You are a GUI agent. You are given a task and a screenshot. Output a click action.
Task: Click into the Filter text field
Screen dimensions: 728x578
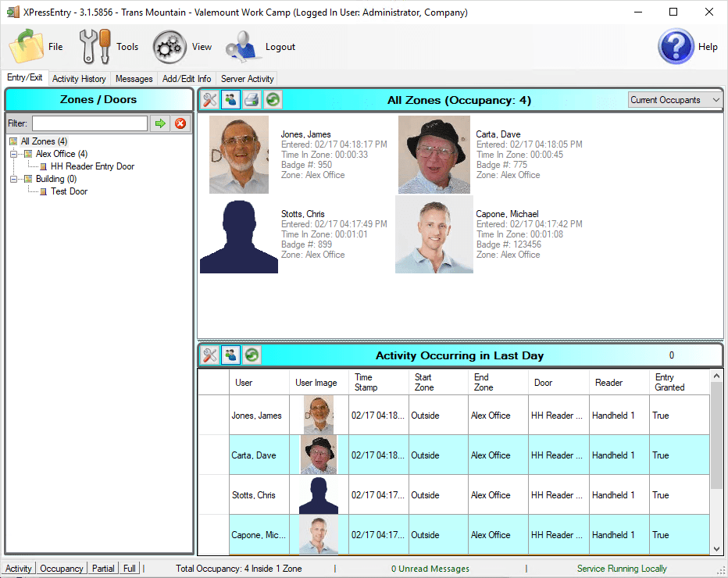tap(90, 123)
